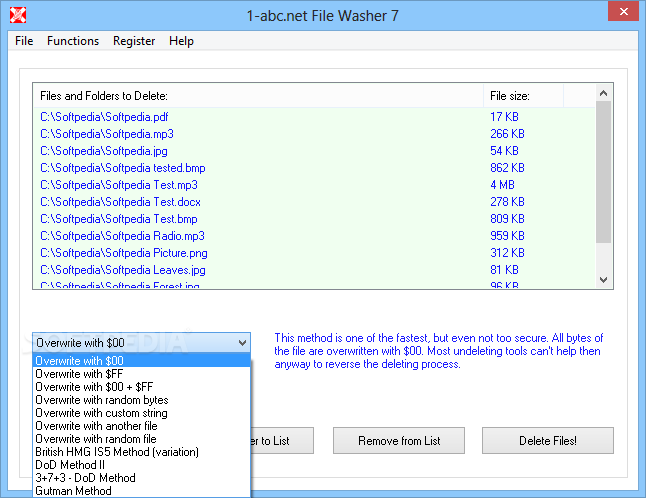This screenshot has width=646, height=498.
Task: Choose 'Overwrite with custom string' option
Action: [141, 413]
